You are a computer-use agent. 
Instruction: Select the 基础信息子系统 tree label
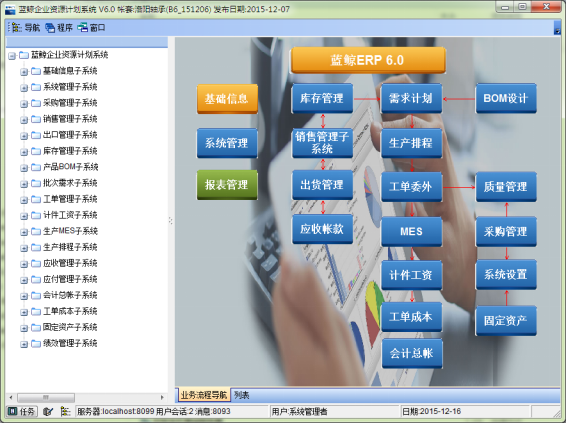[70, 71]
